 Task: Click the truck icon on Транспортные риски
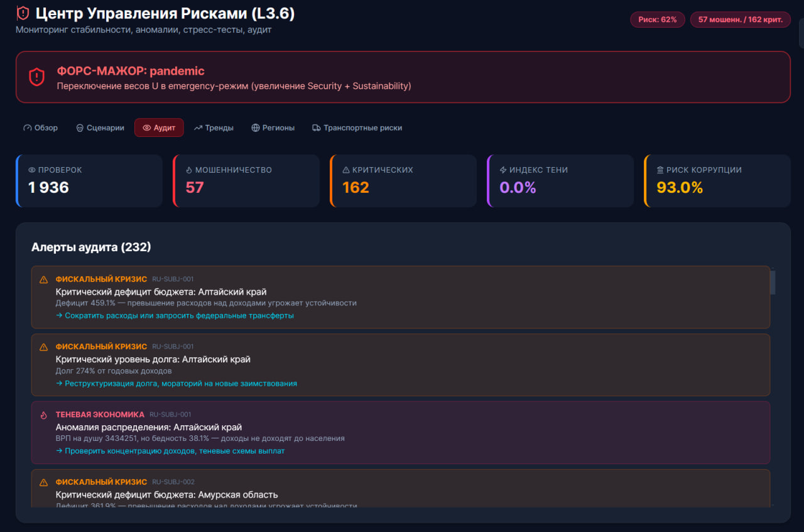pos(317,128)
